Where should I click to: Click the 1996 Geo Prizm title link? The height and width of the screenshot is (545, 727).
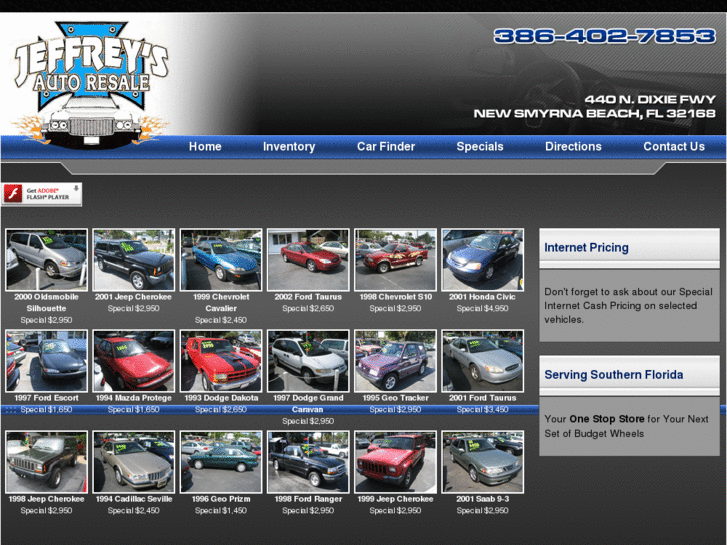pos(221,499)
